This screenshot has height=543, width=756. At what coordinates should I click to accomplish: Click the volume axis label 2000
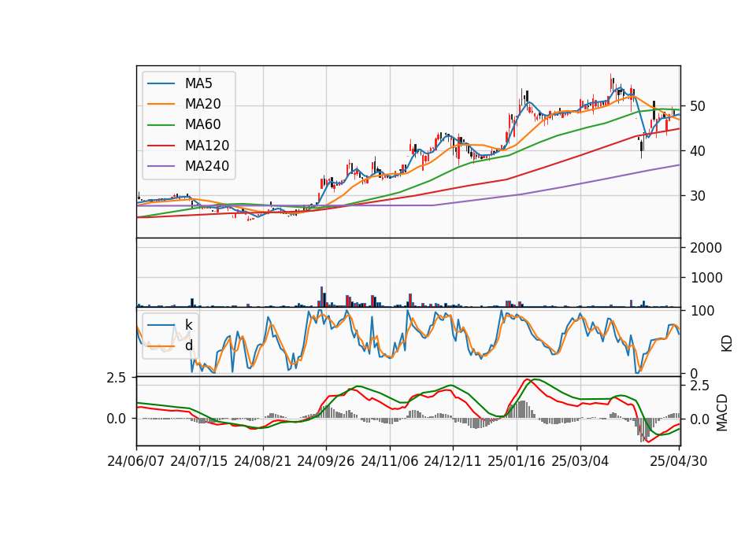click(x=706, y=248)
